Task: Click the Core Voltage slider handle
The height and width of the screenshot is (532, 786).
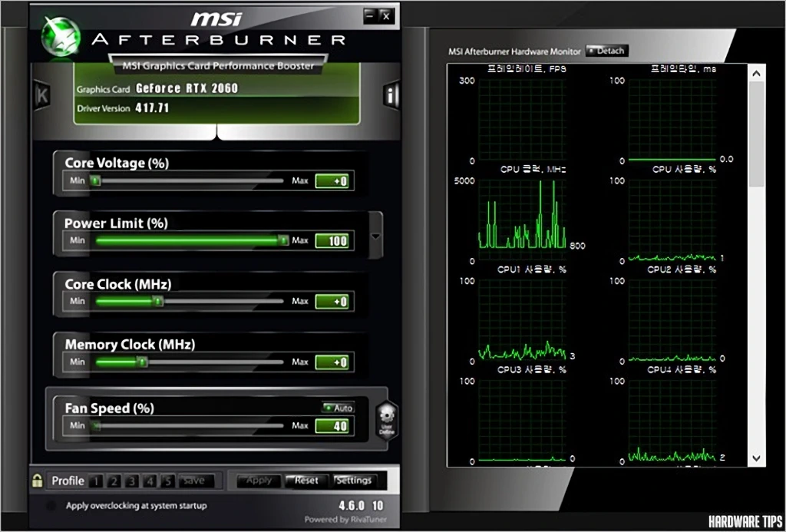Action: tap(94, 180)
